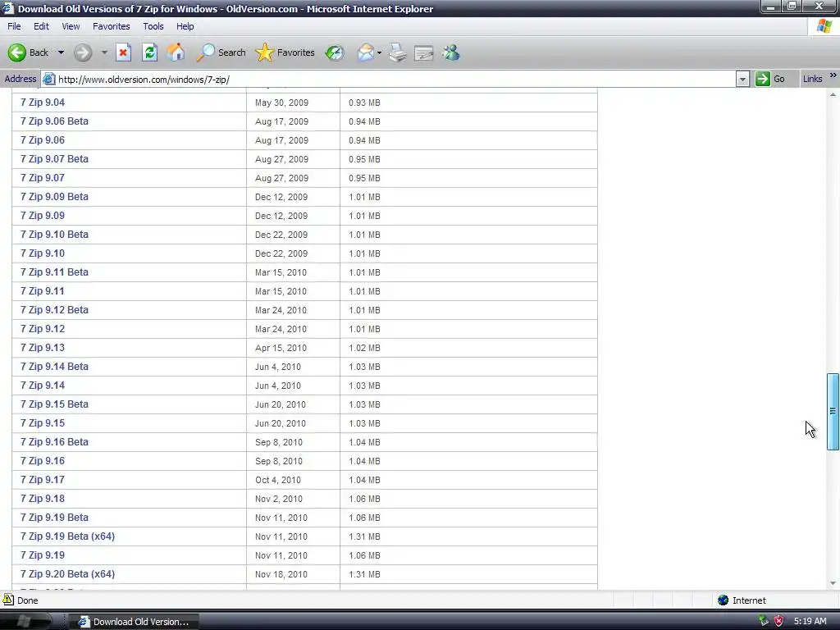840x630 pixels.
Task: Click the Forward arrow button
Action: tap(83, 52)
